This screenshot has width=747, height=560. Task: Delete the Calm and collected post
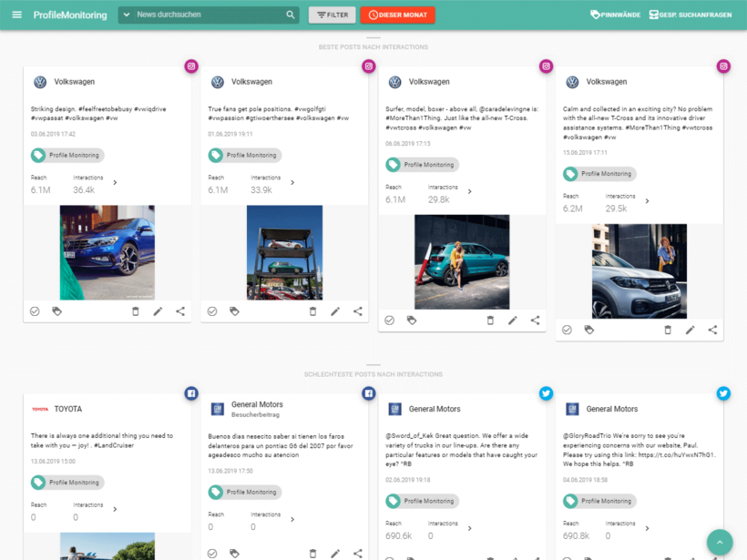[668, 330]
